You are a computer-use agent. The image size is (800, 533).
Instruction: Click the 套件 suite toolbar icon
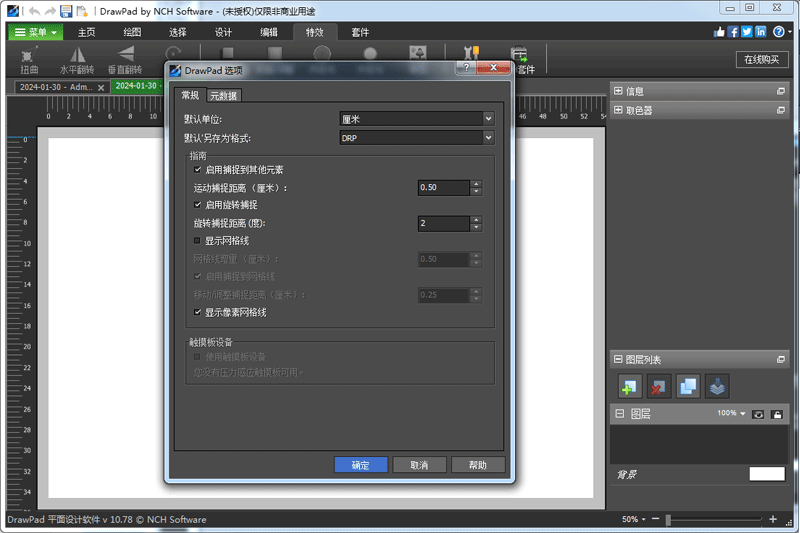tap(519, 54)
